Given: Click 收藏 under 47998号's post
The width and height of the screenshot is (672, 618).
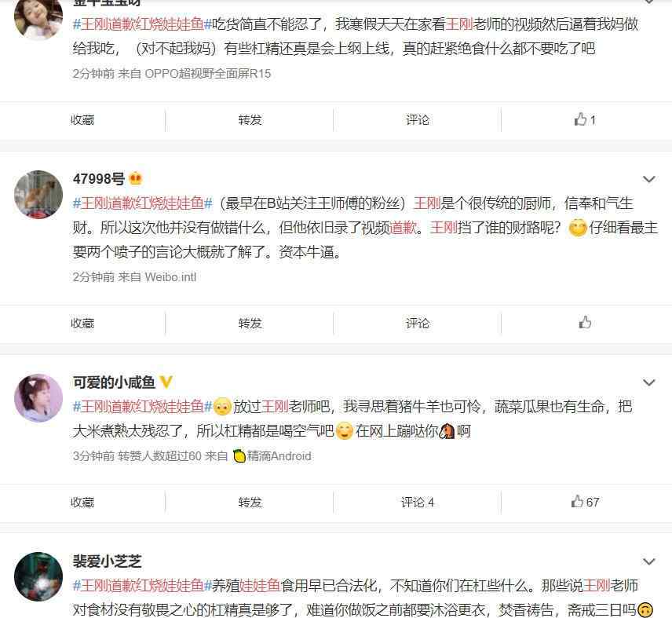Looking at the screenshot, I should pos(82,324).
